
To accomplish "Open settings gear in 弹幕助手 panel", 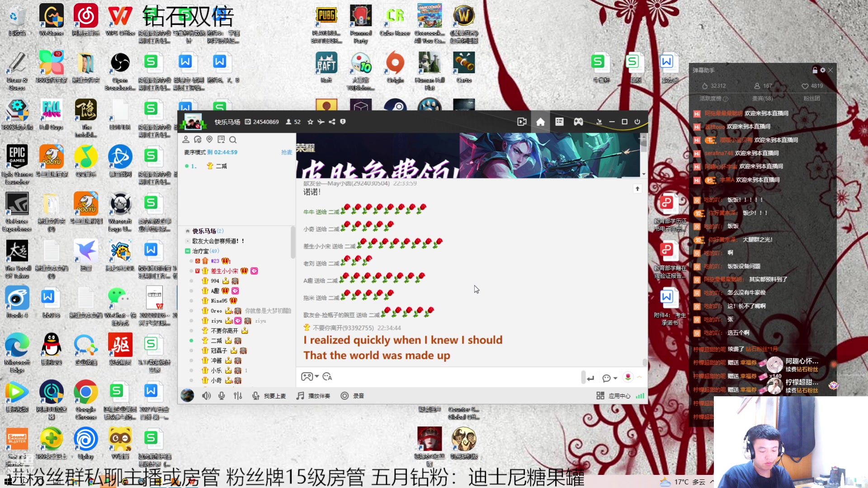I will tap(823, 70).
